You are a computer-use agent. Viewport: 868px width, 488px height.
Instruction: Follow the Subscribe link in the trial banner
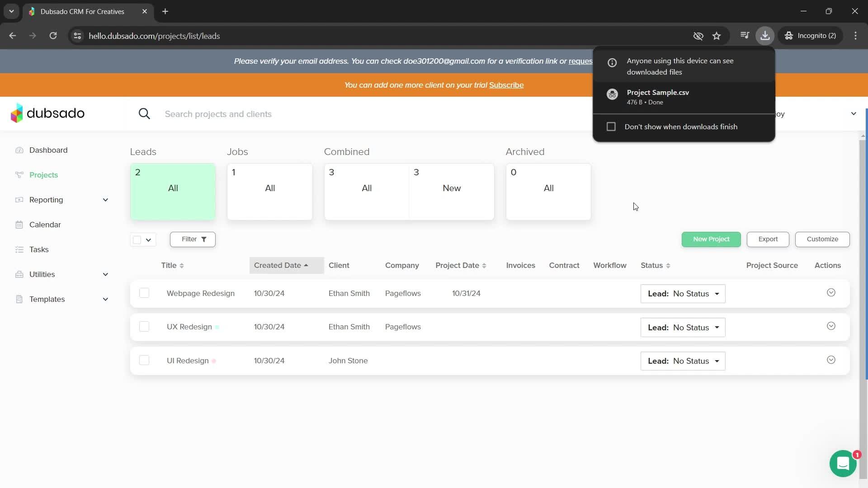pyautogui.click(x=506, y=85)
